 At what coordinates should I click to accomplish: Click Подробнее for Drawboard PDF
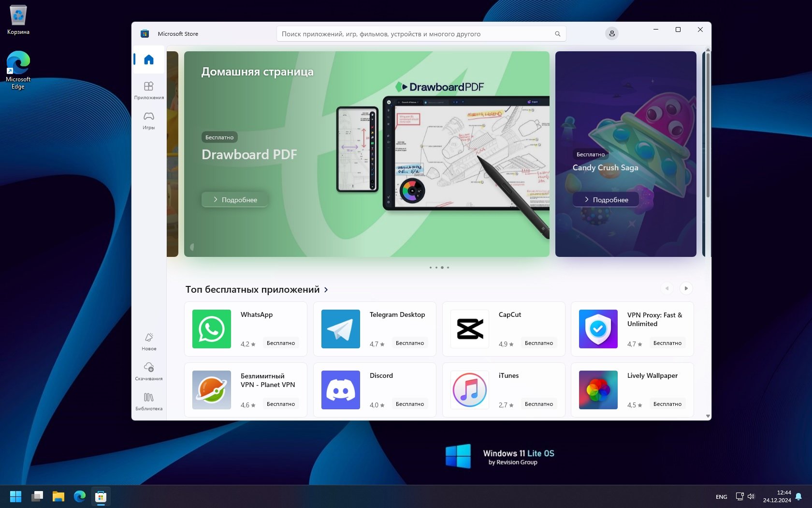235,199
